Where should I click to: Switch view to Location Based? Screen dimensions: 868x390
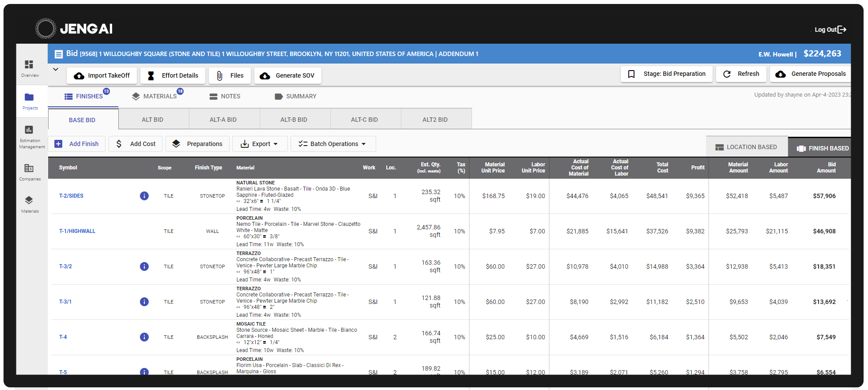tap(746, 147)
